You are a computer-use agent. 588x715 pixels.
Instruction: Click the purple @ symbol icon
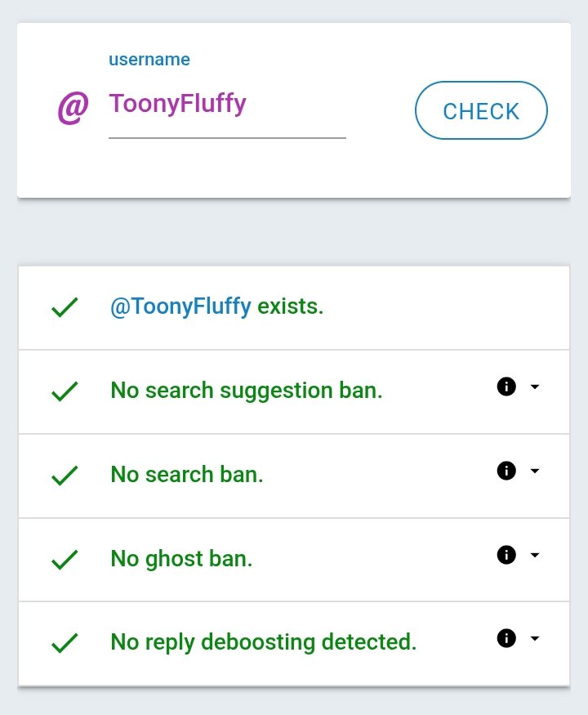(x=73, y=108)
